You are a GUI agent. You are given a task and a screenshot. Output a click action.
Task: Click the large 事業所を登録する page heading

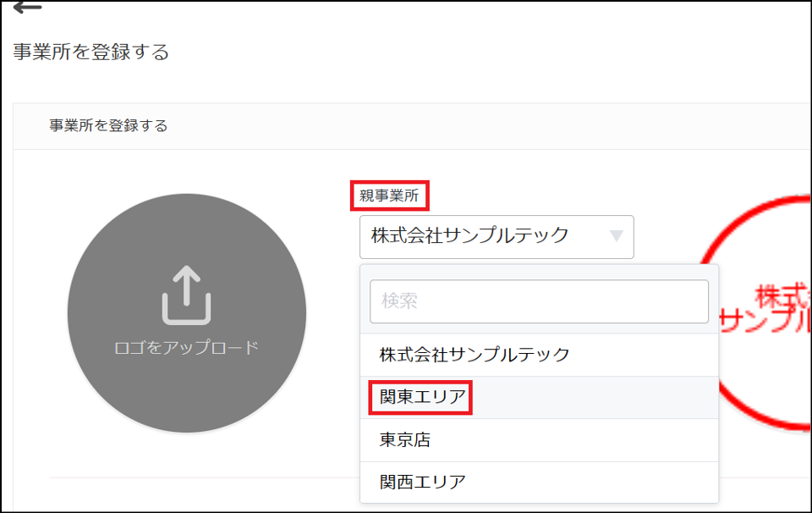click(91, 52)
